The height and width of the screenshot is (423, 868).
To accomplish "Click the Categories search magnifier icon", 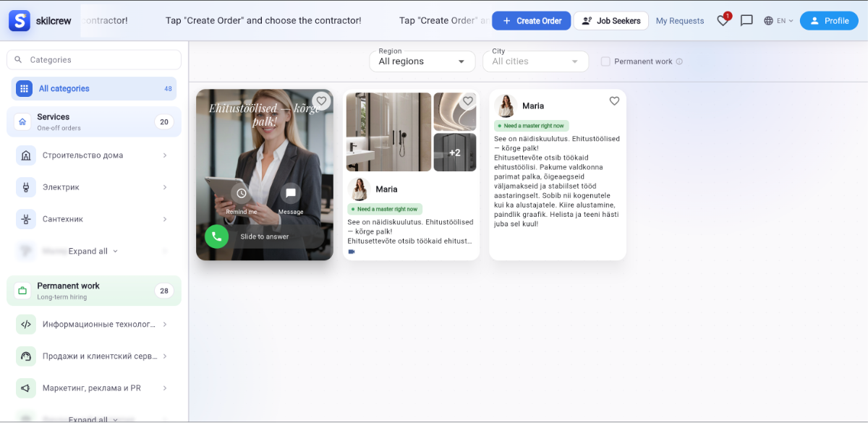I will [19, 60].
